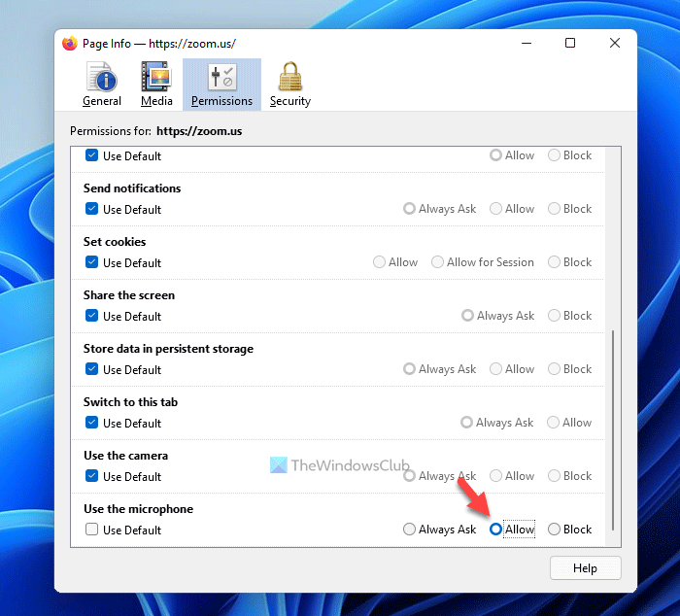Viewport: 680px width, 616px height.
Task: Select Always Ask for Share the screen
Action: pyautogui.click(x=467, y=316)
